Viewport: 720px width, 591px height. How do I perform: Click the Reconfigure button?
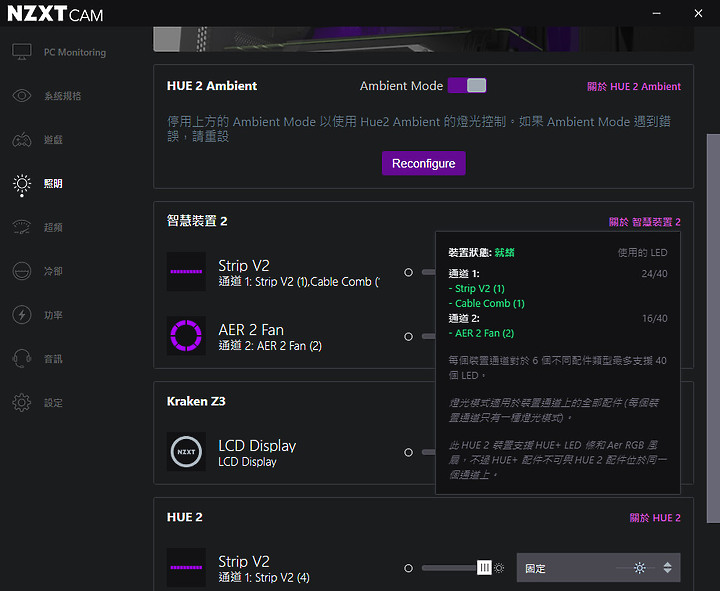[x=423, y=163]
